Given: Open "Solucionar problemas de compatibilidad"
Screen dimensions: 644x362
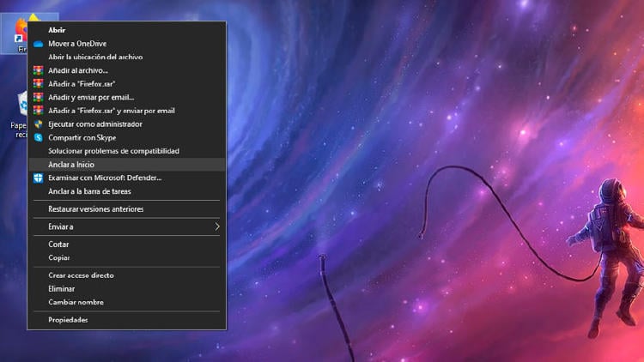Looking at the screenshot, I should coord(113,151).
